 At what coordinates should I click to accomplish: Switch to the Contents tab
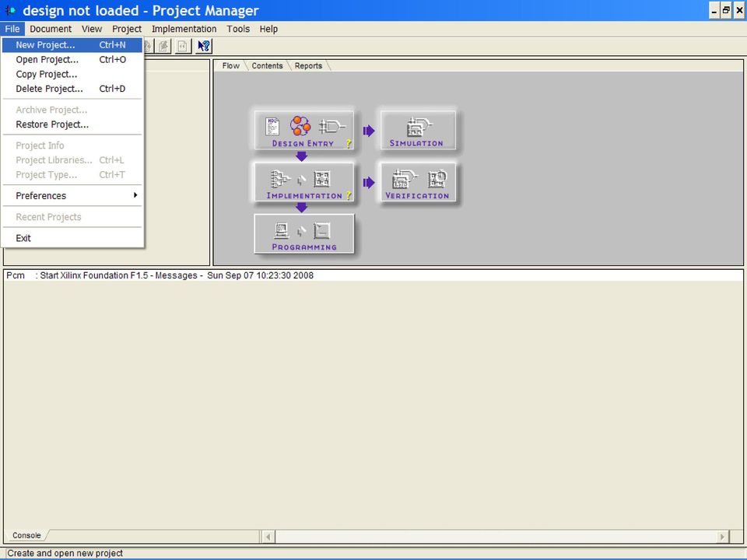click(x=267, y=65)
